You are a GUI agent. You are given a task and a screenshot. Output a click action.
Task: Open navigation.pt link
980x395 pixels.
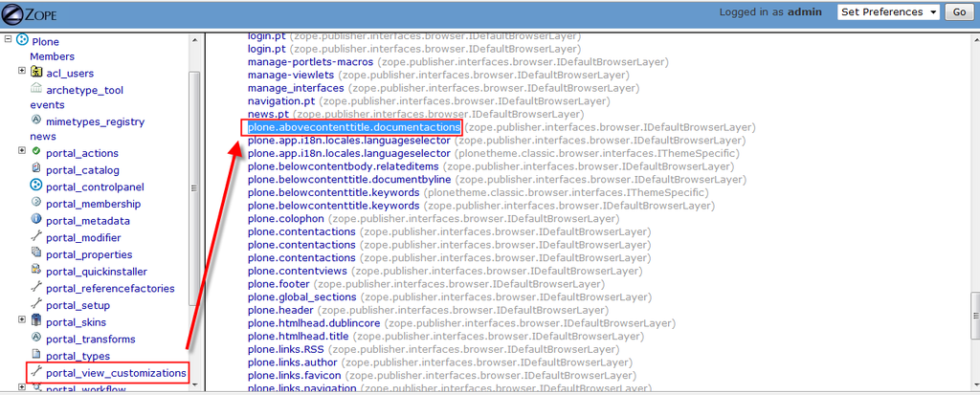point(281,101)
